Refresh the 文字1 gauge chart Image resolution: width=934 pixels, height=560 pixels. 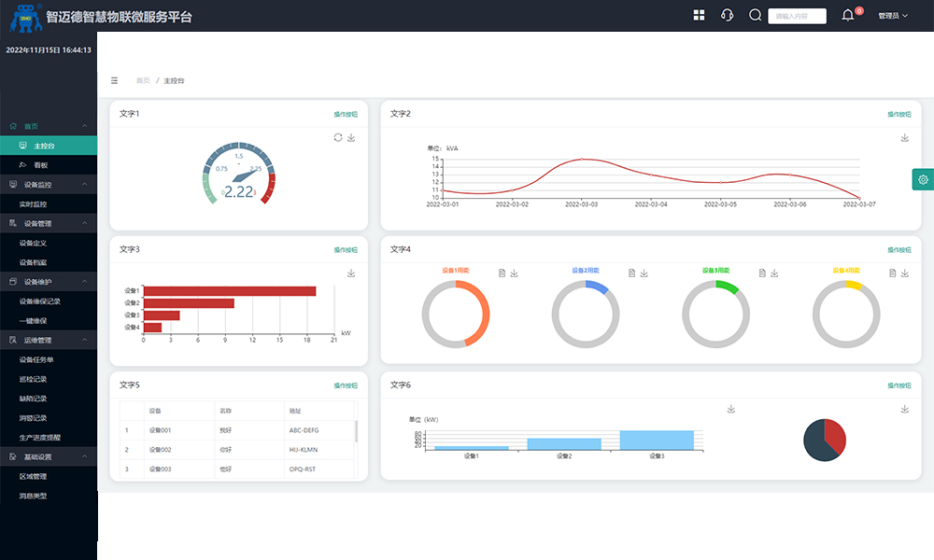(338, 137)
